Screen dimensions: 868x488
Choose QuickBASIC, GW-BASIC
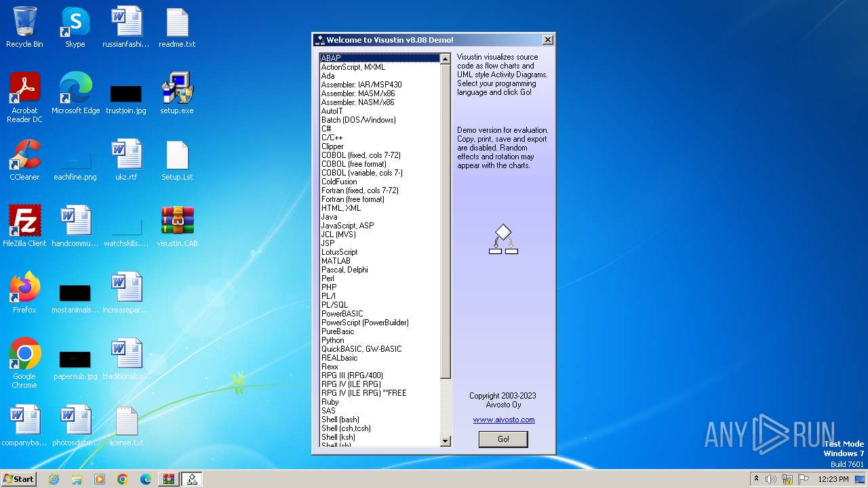tap(380, 349)
